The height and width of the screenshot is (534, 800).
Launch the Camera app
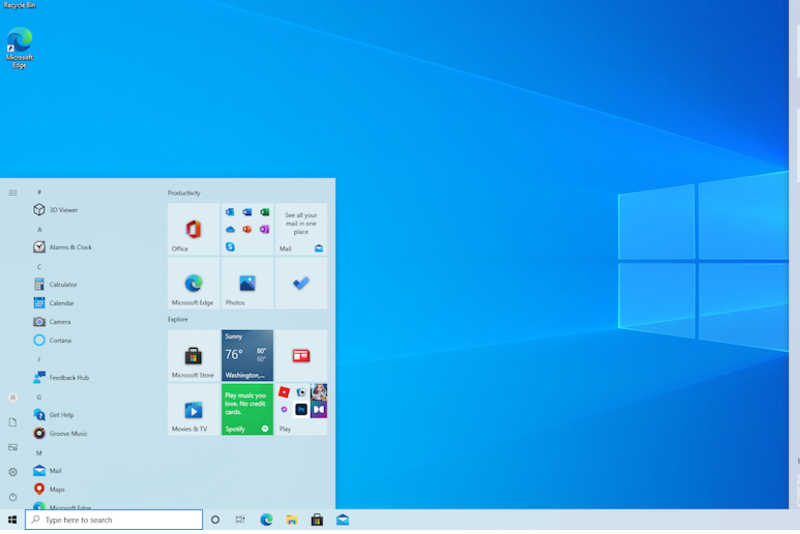coord(53,322)
